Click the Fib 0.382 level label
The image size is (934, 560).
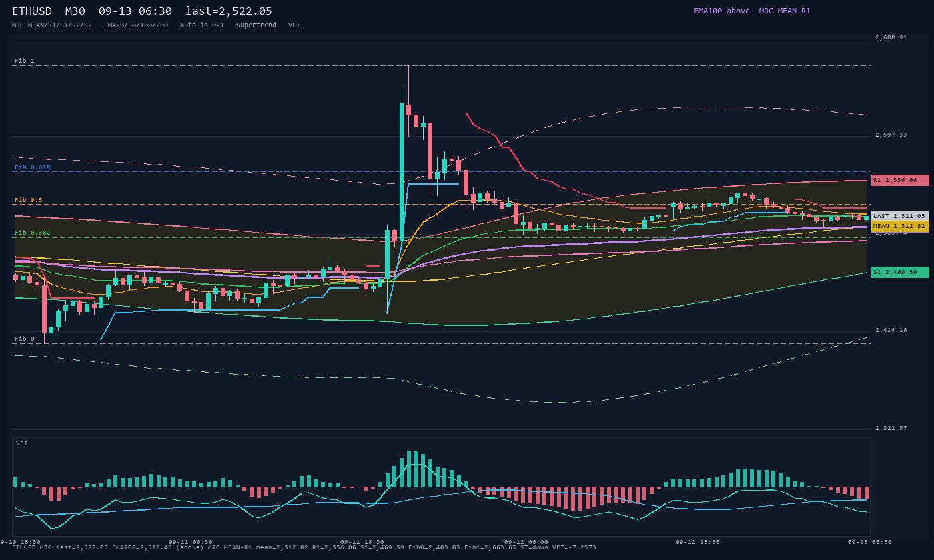click(33, 233)
